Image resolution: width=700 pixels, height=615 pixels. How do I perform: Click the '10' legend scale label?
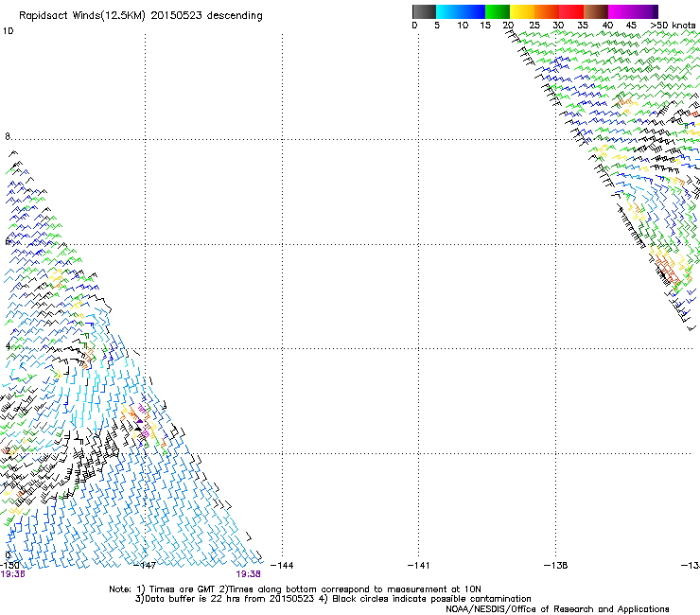463,26
